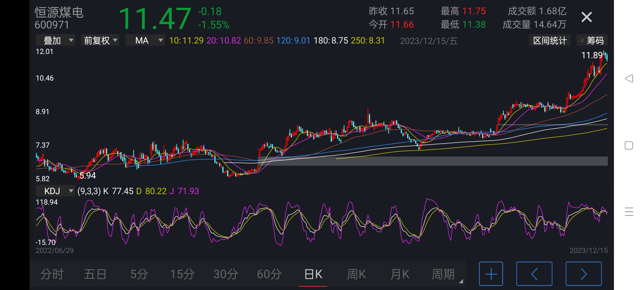Viewport: 644px width, 290px height.
Task: Select the 日K daily chart tab
Action: point(313,274)
